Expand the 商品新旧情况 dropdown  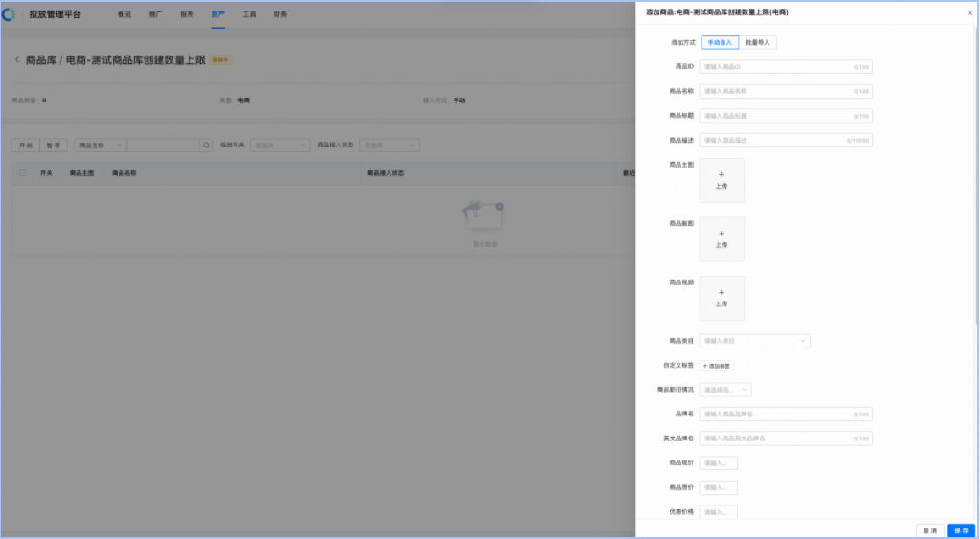pyautogui.click(x=725, y=390)
